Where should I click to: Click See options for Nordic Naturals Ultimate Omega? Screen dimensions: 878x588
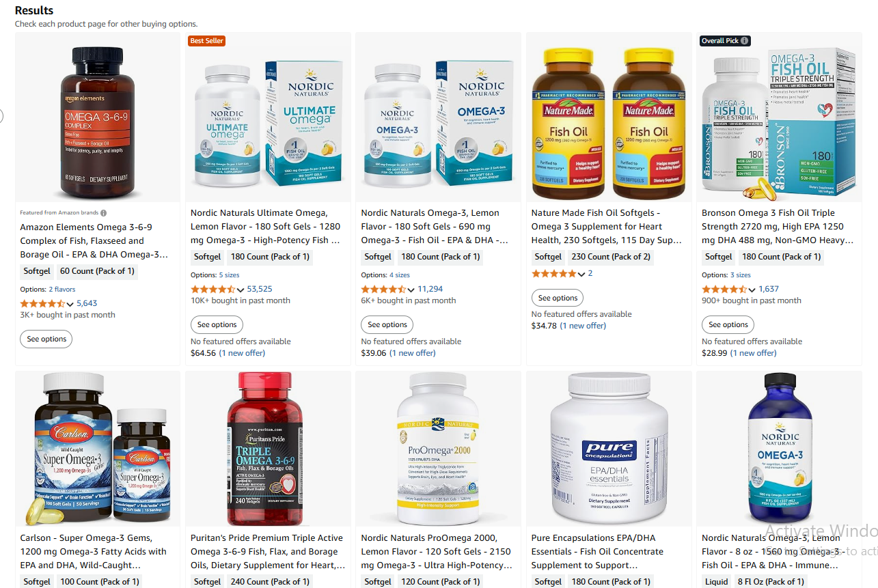[x=217, y=325]
